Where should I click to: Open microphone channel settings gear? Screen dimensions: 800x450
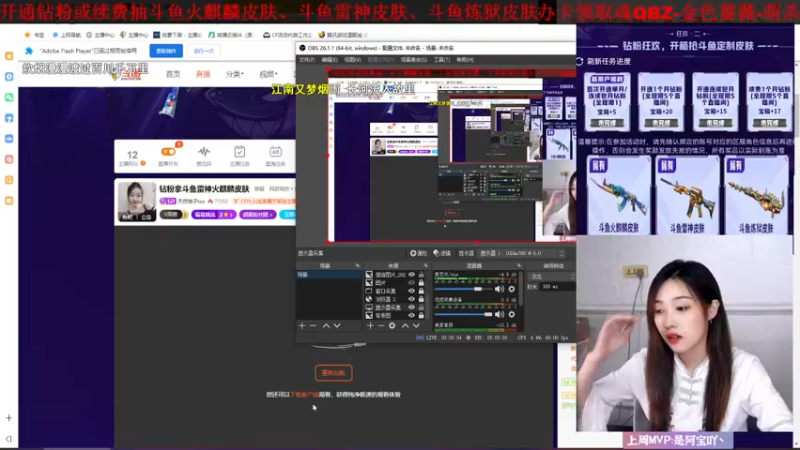tap(512, 289)
